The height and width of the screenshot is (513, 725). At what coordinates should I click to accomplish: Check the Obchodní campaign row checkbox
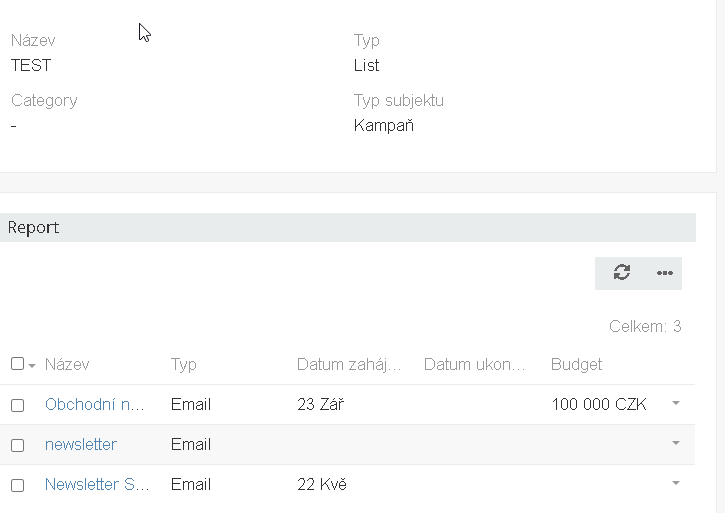(x=17, y=405)
